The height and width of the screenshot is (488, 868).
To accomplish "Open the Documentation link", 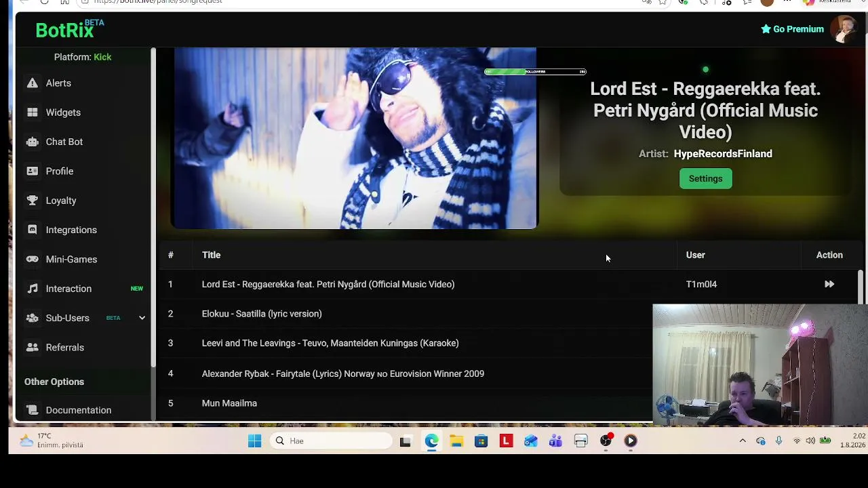I will click(x=79, y=410).
